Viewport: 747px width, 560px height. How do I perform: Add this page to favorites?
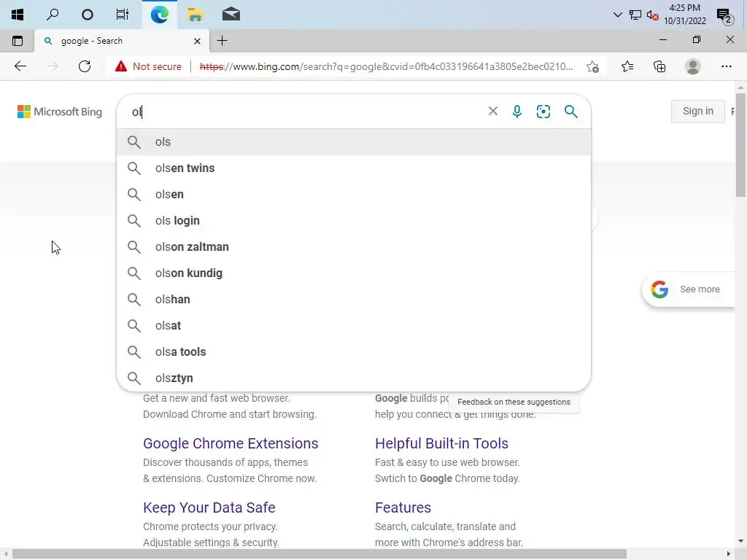(592, 66)
